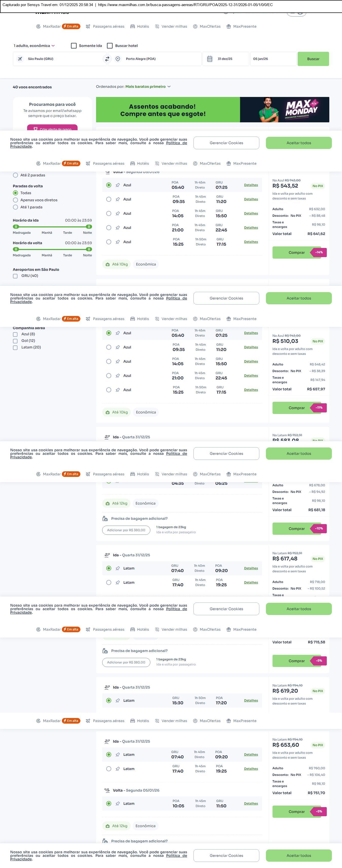342x868 pixels.
Task: Open the calendar icon beside 31 dez/25
Action: click(x=209, y=59)
